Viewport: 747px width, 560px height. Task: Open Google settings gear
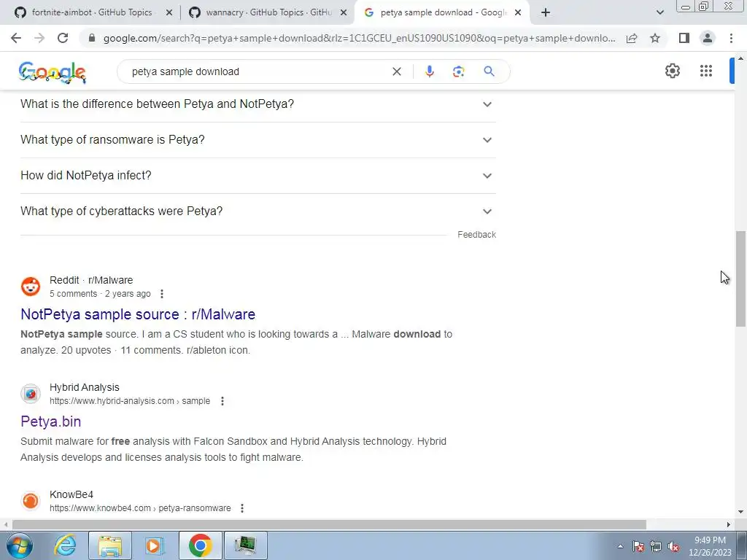(672, 71)
